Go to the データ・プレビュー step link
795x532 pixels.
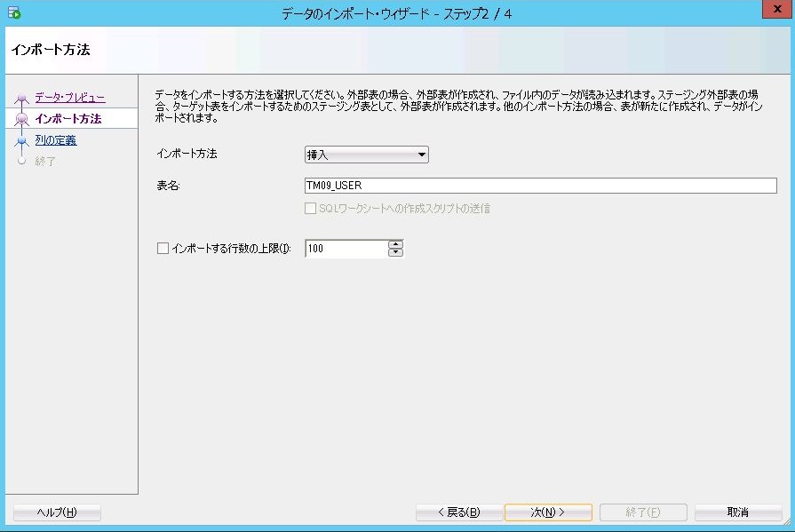pyautogui.click(x=69, y=98)
